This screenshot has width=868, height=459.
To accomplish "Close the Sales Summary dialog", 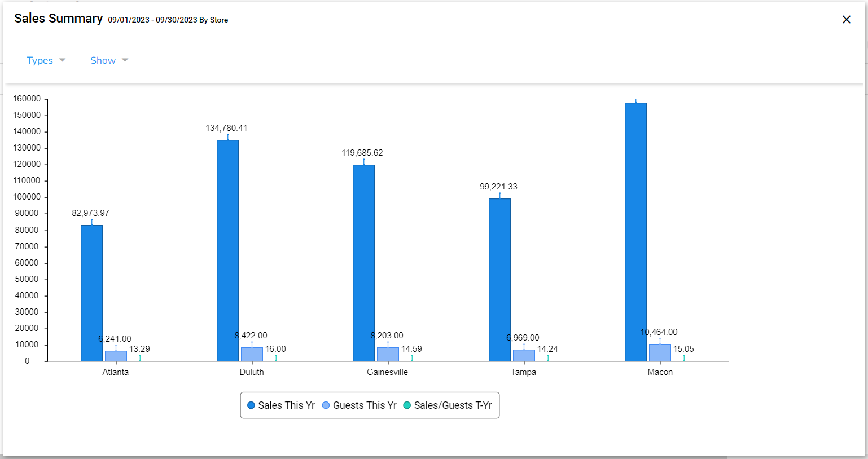I will click(x=846, y=20).
